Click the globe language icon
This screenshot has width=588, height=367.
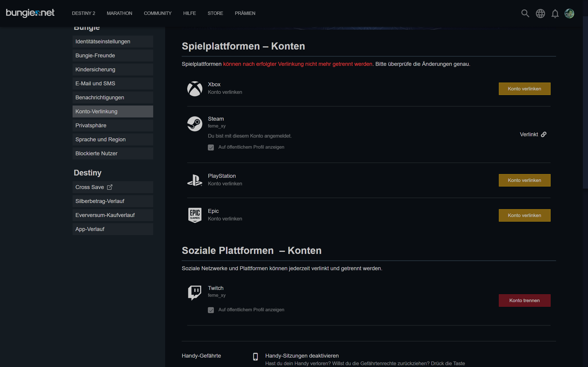pos(540,13)
